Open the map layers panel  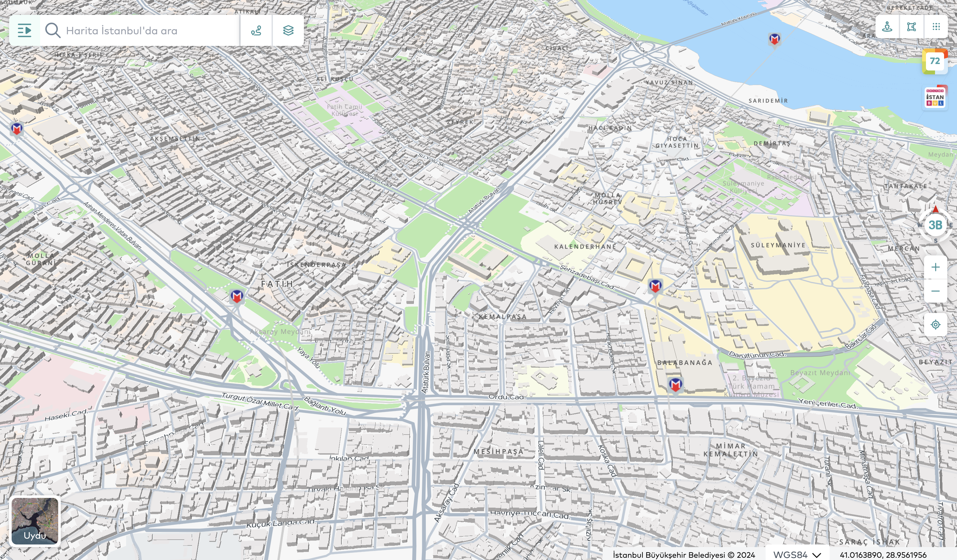288,30
